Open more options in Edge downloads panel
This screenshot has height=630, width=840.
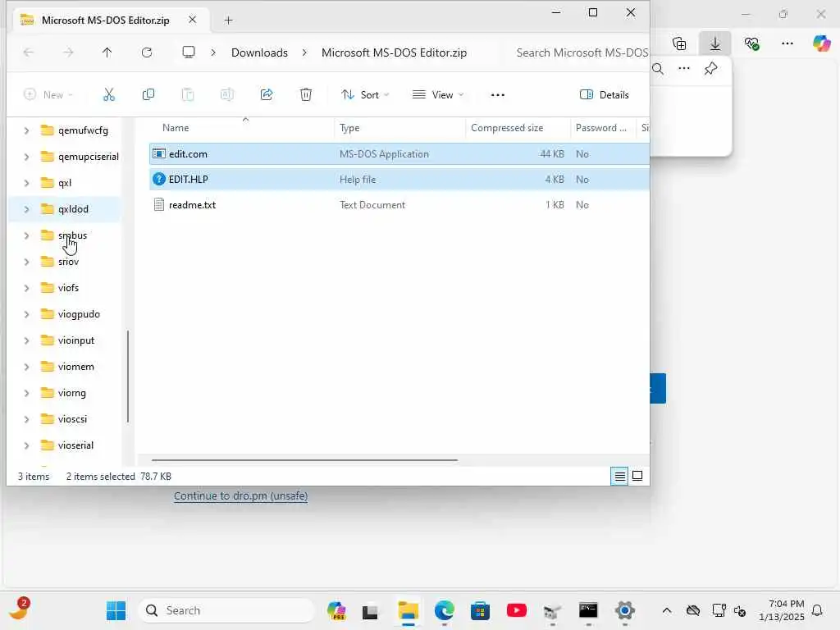(684, 69)
